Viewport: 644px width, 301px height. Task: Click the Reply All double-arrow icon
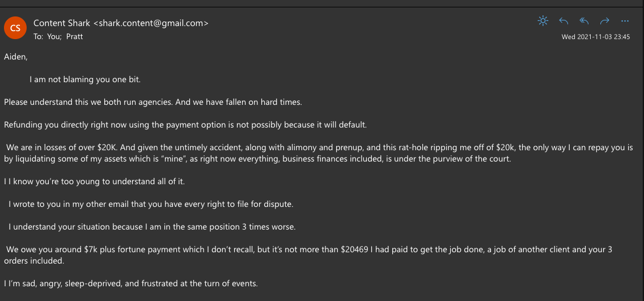click(584, 21)
